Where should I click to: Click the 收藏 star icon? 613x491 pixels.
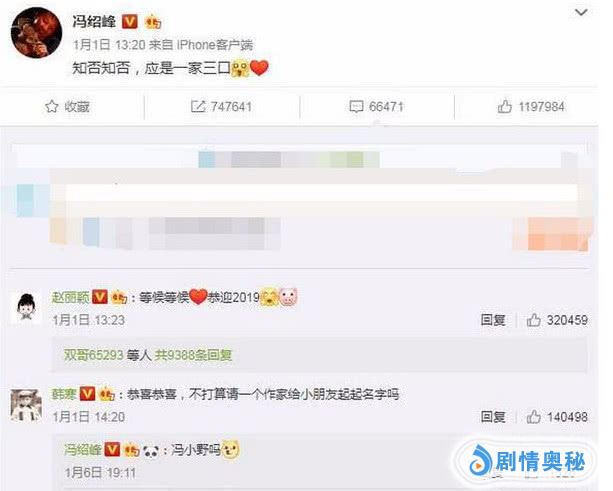tap(52, 106)
